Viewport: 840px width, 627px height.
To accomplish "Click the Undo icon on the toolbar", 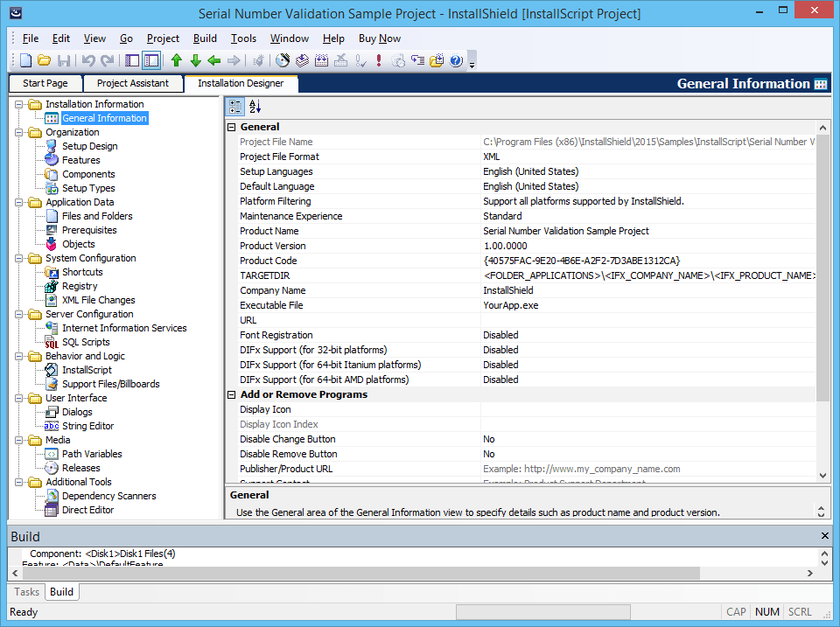I will pos(87,59).
